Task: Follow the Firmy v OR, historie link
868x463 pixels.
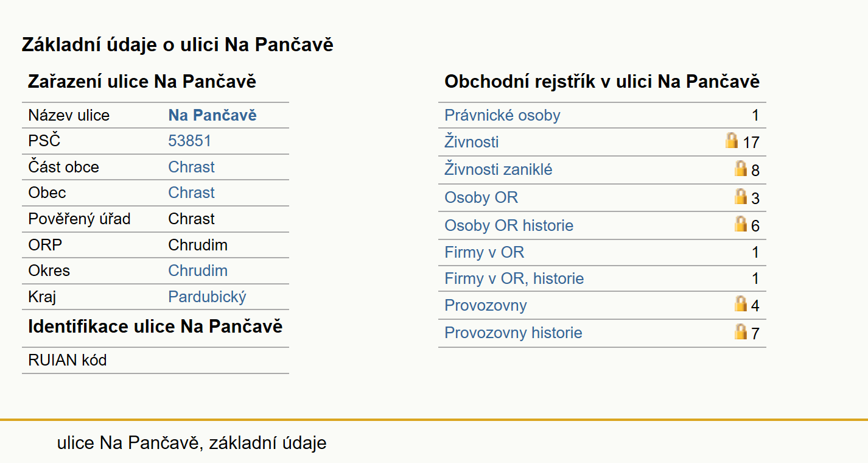Action: (x=514, y=278)
